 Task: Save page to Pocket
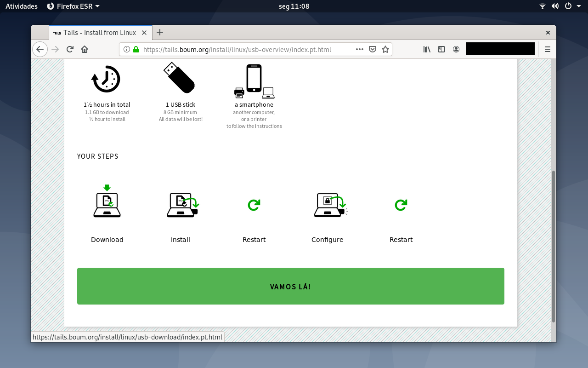pos(373,49)
